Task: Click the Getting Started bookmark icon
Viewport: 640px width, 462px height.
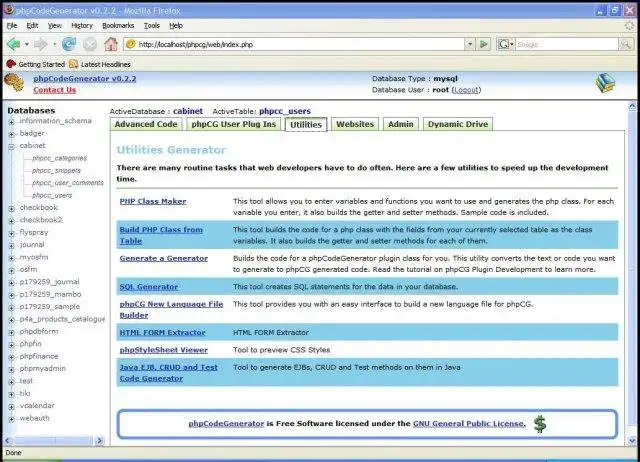Action: [x=11, y=64]
